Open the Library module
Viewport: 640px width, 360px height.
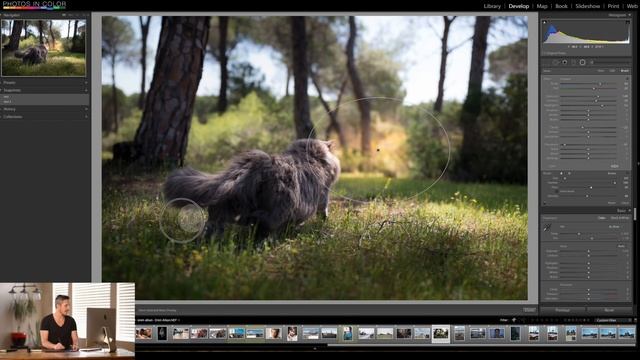492,6
